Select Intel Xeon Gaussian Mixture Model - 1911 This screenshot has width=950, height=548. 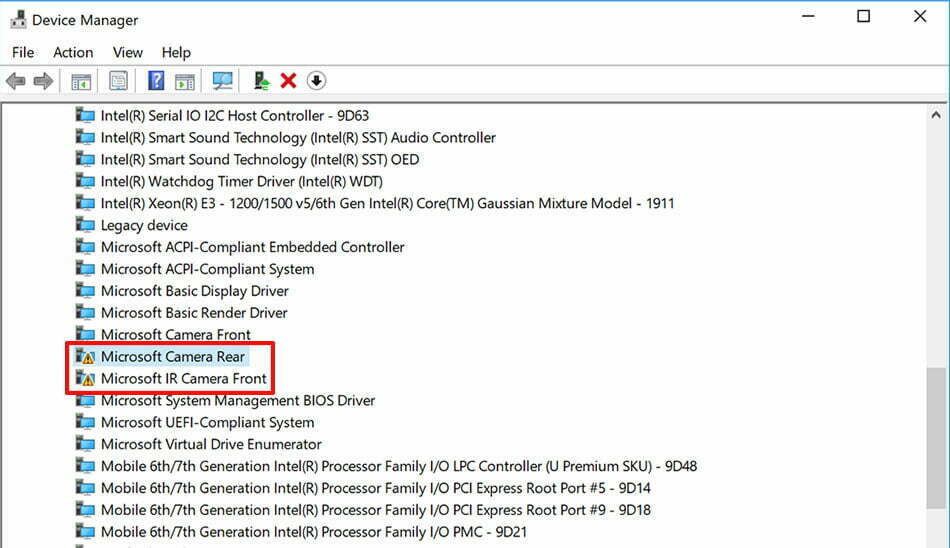coord(387,203)
